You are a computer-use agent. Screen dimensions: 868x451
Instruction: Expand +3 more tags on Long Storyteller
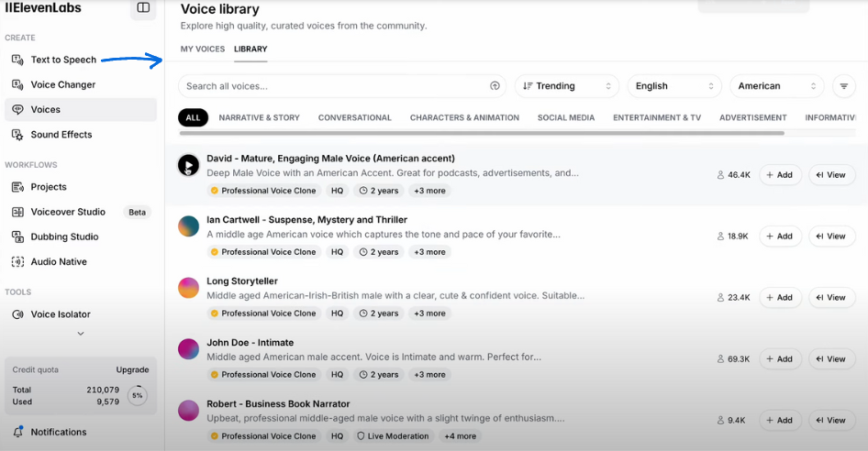click(x=429, y=313)
